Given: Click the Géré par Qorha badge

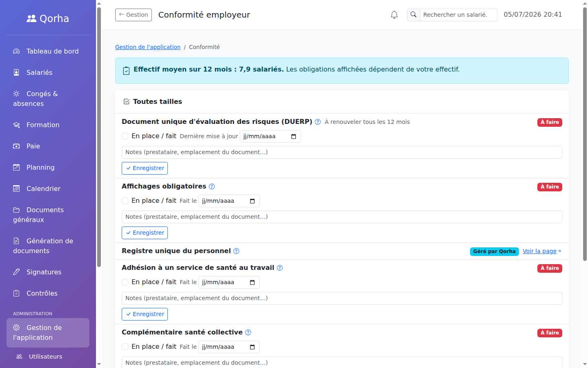Looking at the screenshot, I should point(494,251).
